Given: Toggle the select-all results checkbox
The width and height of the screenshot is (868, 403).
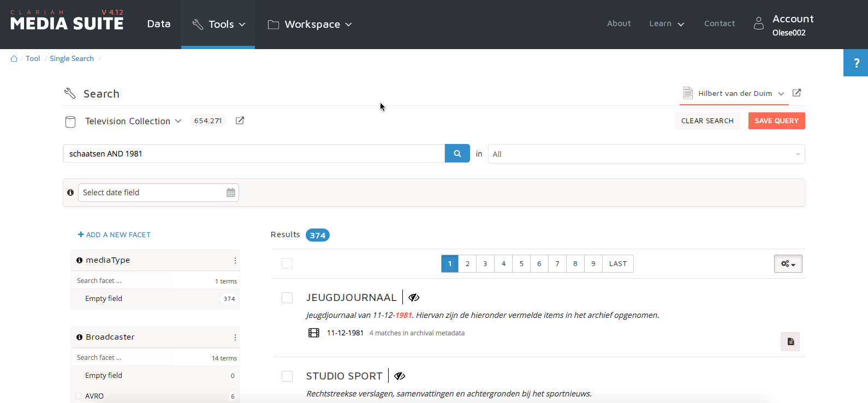Looking at the screenshot, I should pos(287,263).
